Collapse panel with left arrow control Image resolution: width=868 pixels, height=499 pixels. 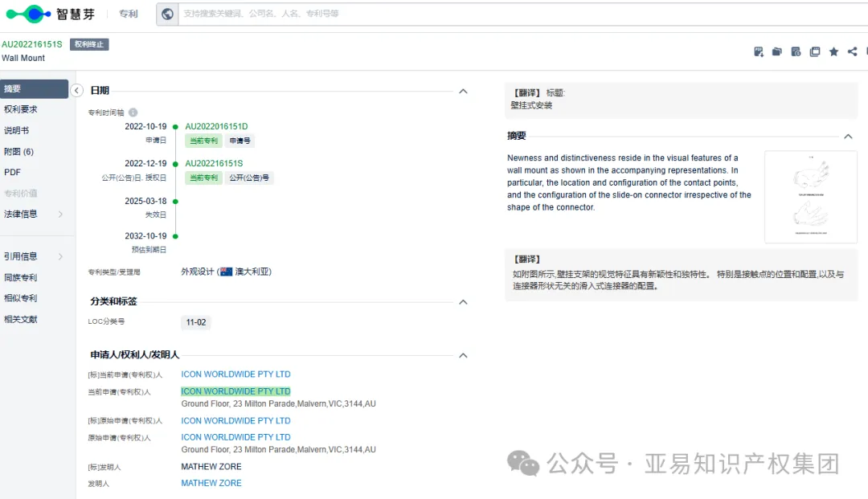(x=77, y=91)
